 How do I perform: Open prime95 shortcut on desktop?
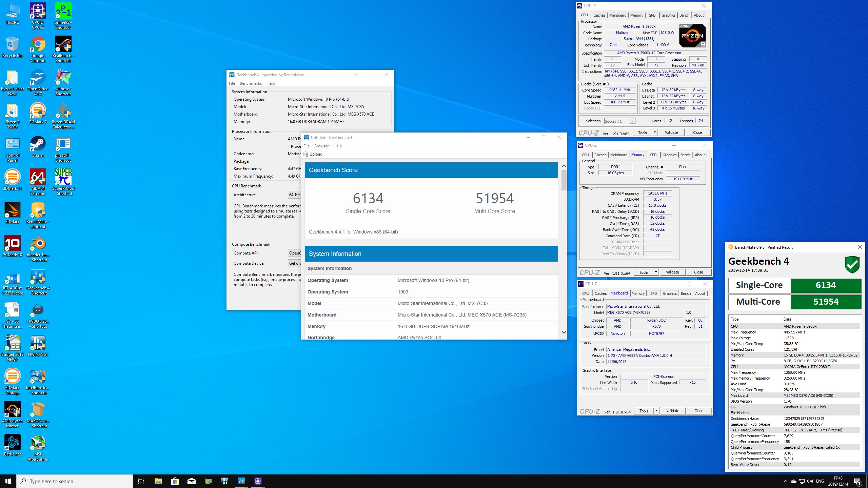(x=63, y=16)
